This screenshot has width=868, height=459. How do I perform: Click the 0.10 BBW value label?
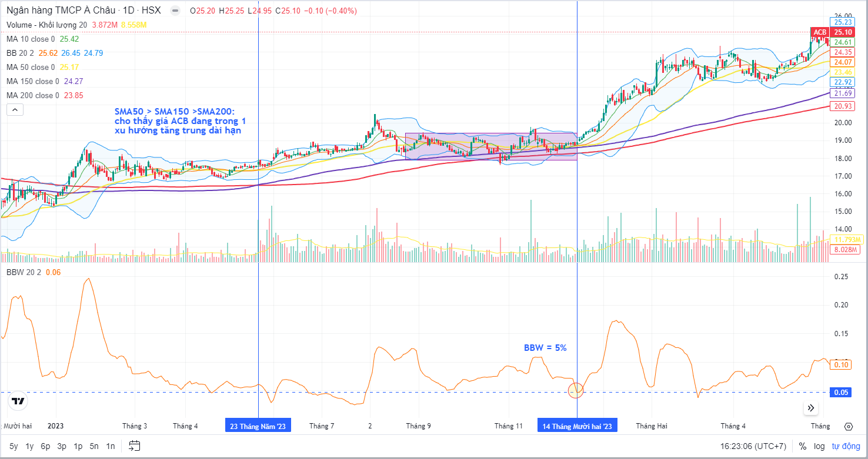point(842,365)
